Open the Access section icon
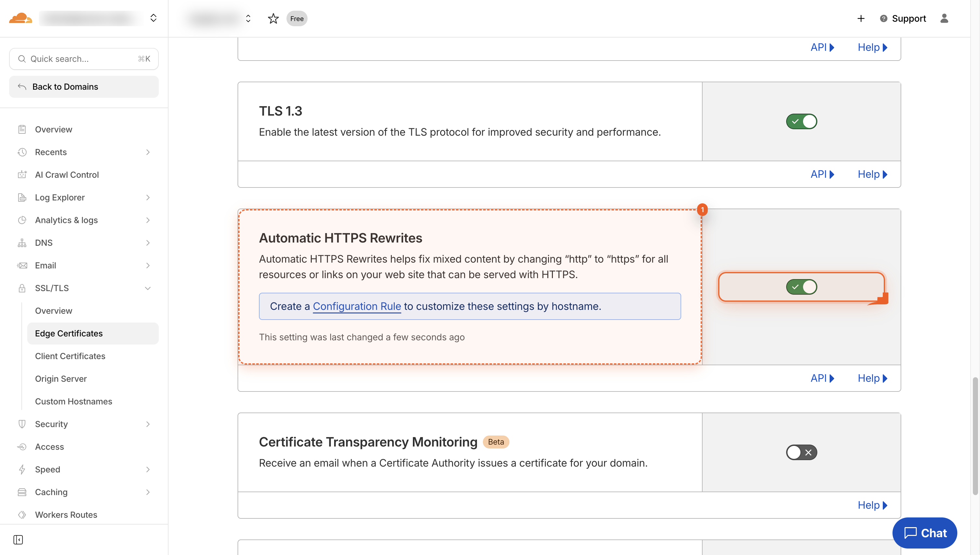The image size is (980, 555). pos(22,447)
